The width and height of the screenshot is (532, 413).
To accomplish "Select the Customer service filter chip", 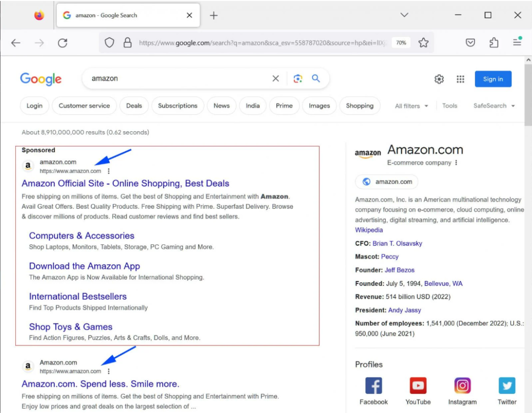I will click(x=84, y=106).
